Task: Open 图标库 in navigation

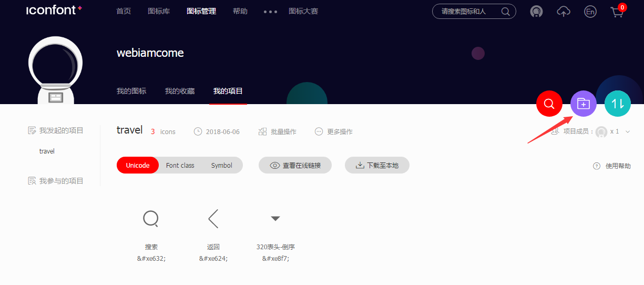Action: [x=159, y=11]
